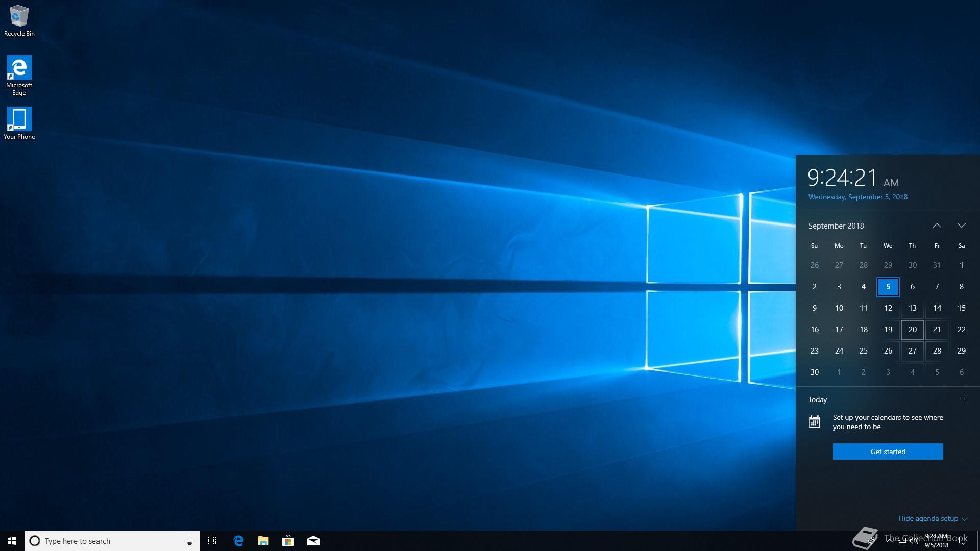Go to previous month with up chevron
980x551 pixels.
click(x=937, y=226)
